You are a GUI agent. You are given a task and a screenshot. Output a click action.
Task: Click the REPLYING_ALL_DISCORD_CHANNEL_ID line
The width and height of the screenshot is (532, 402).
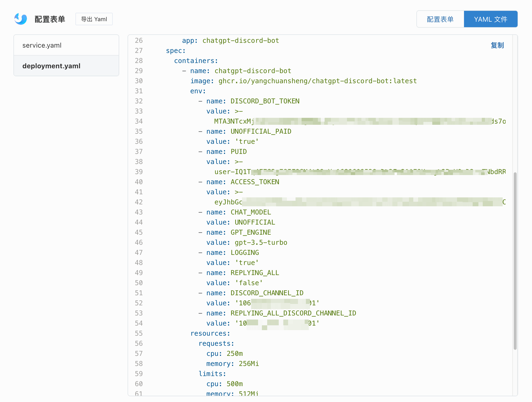[277, 313]
